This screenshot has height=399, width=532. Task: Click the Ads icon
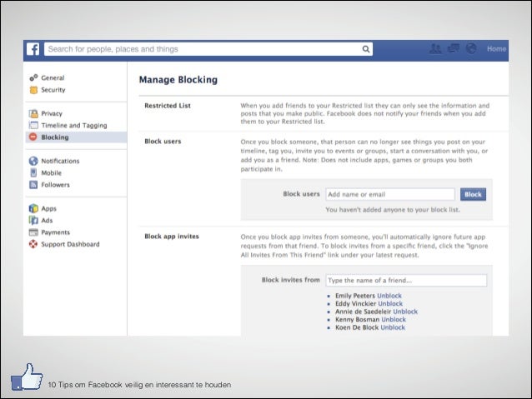click(33, 221)
